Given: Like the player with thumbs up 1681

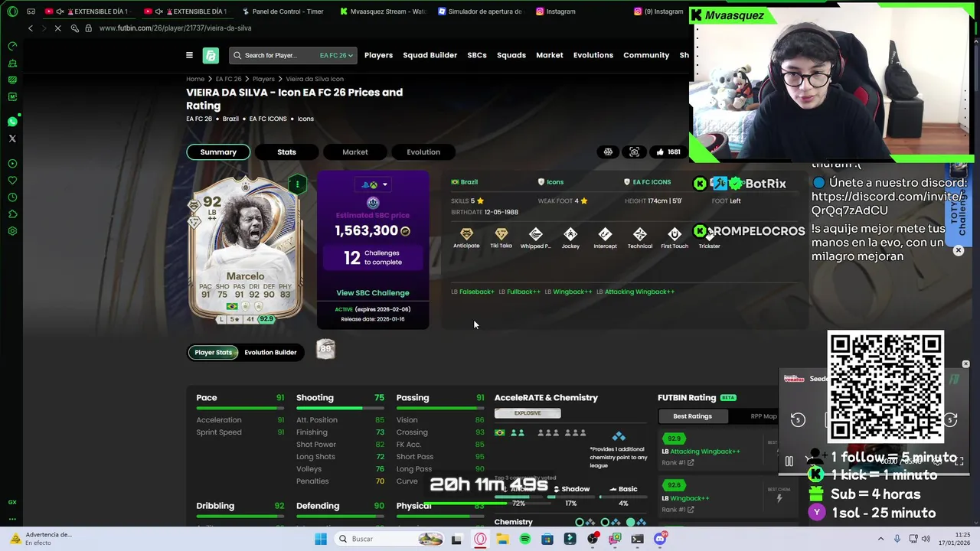Looking at the screenshot, I should click(x=668, y=152).
